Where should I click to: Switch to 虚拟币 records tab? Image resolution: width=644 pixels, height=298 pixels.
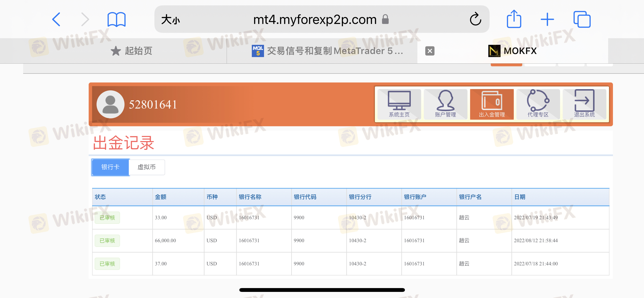point(147,167)
